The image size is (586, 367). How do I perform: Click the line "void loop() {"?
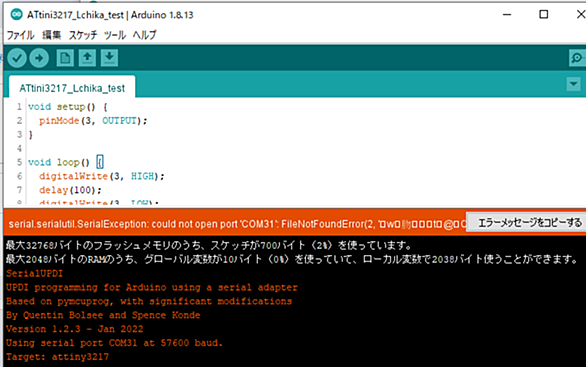65,162
